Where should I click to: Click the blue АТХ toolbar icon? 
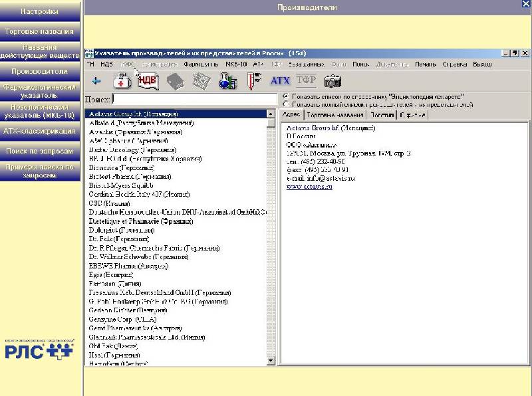point(280,80)
